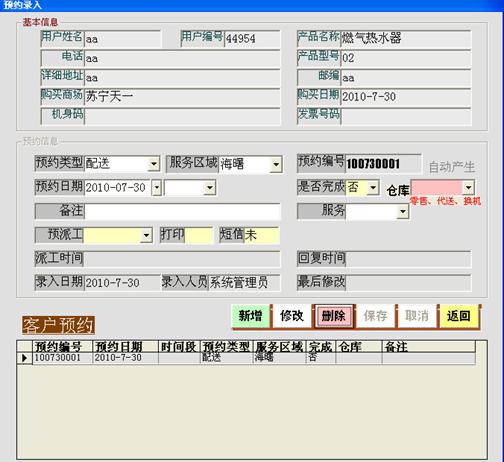Click the 修改 button
The image size is (504, 462).
292,316
